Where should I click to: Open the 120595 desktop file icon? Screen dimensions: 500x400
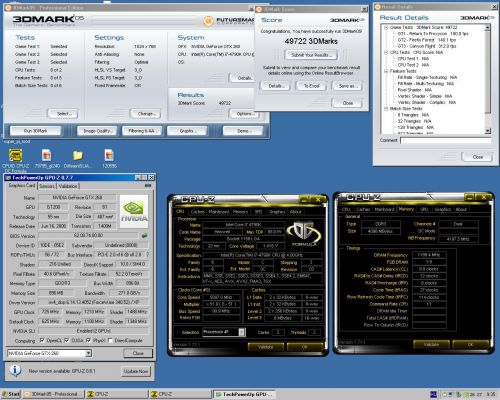[x=109, y=155]
